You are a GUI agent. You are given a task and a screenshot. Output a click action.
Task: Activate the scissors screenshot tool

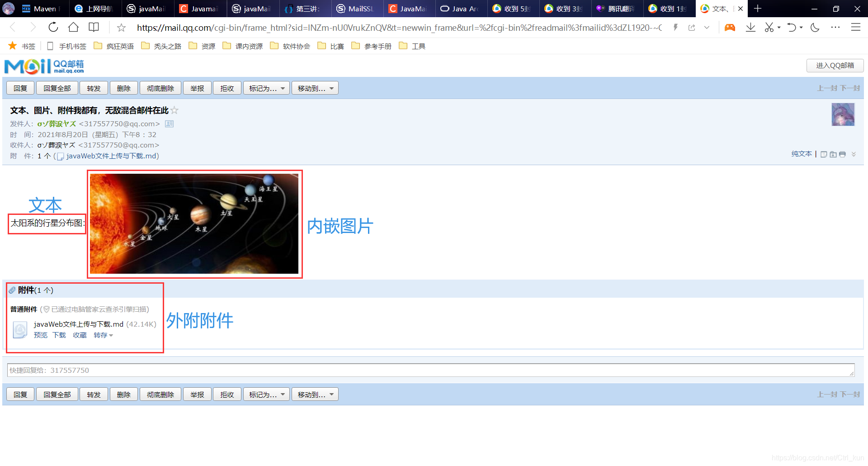point(769,28)
